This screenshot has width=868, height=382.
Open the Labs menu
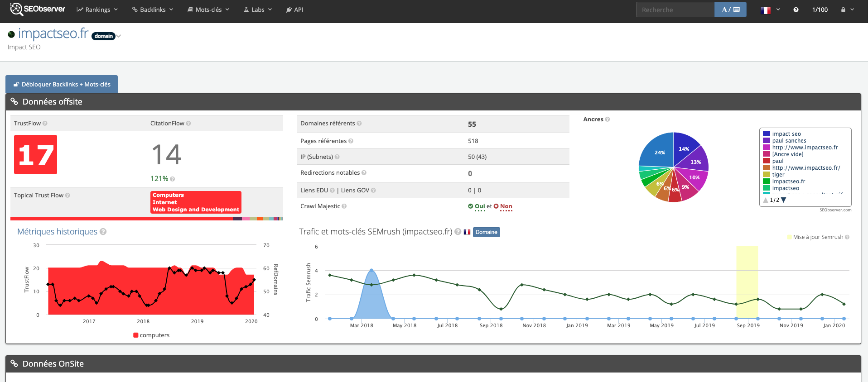[x=258, y=10]
